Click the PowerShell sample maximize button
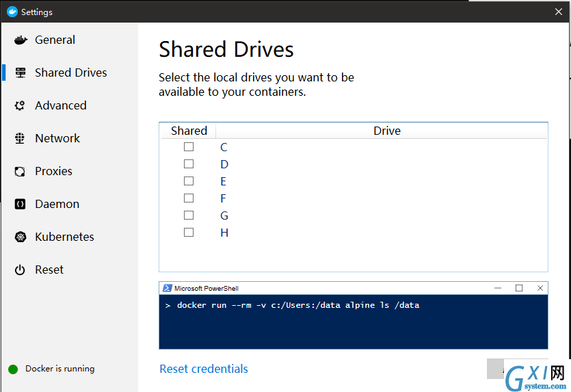Viewport: 571px width, 392px height. coord(519,288)
